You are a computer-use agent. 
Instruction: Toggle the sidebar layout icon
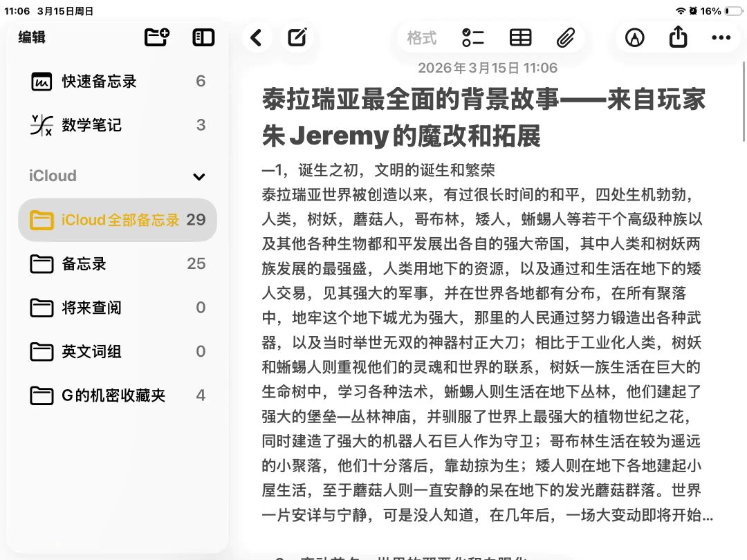(x=203, y=37)
